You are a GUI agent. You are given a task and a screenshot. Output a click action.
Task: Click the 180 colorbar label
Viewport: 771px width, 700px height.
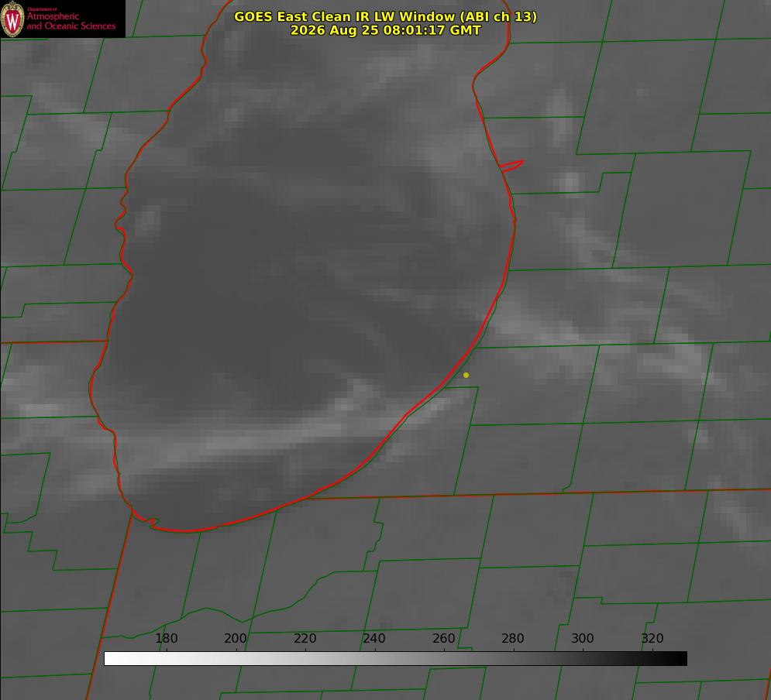pyautogui.click(x=166, y=638)
